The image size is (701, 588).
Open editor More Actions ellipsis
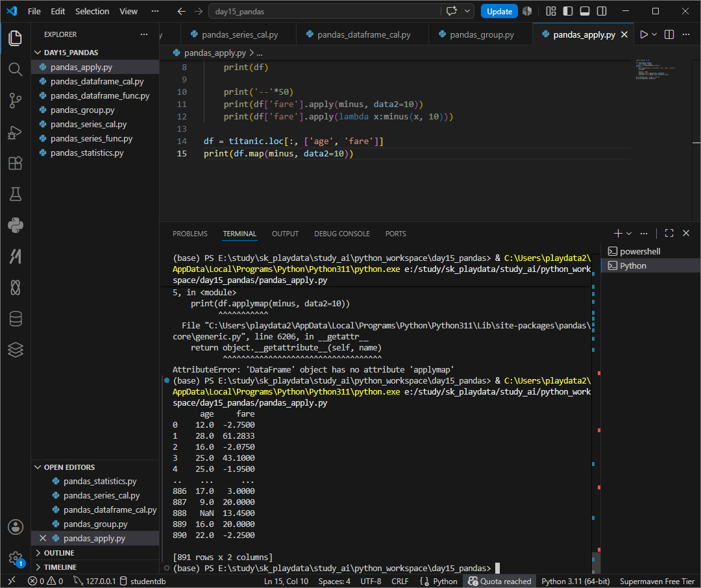click(x=686, y=34)
